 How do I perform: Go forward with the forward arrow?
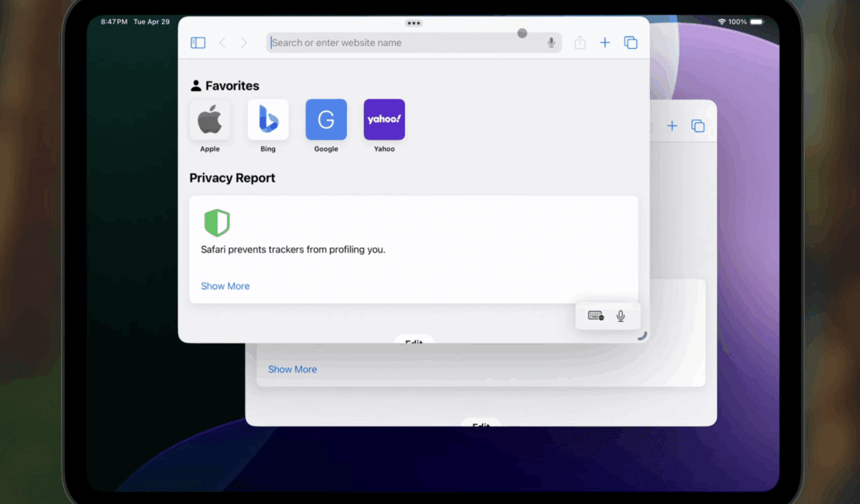pos(244,43)
